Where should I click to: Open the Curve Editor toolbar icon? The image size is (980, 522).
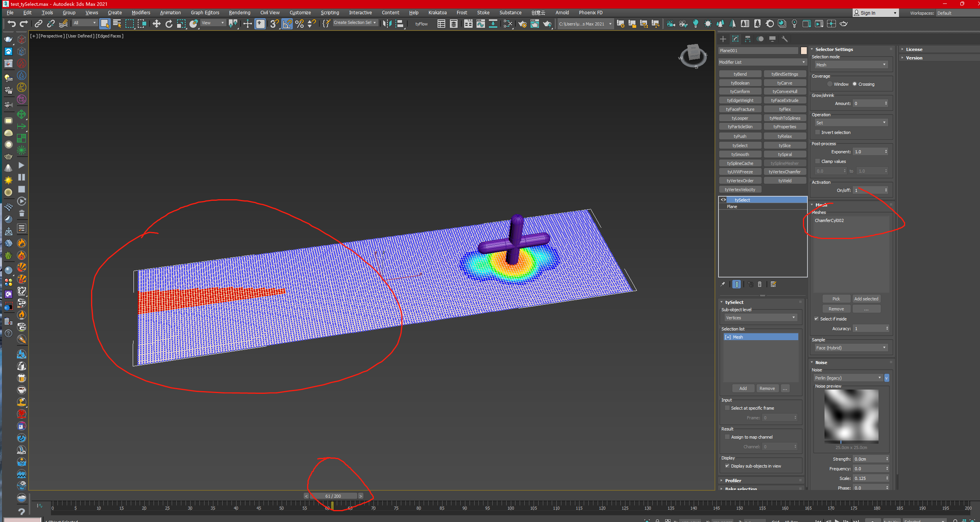(480, 24)
